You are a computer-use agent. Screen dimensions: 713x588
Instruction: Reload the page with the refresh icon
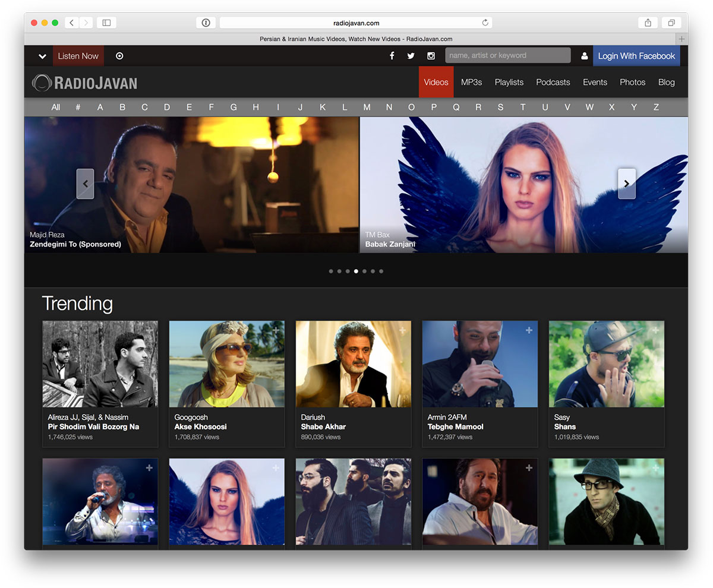click(485, 23)
